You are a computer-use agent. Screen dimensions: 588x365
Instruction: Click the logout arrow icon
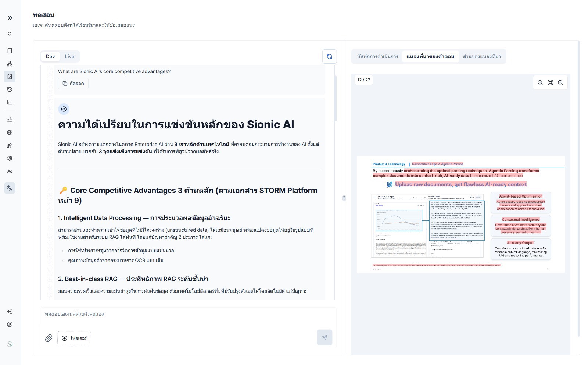point(10,311)
